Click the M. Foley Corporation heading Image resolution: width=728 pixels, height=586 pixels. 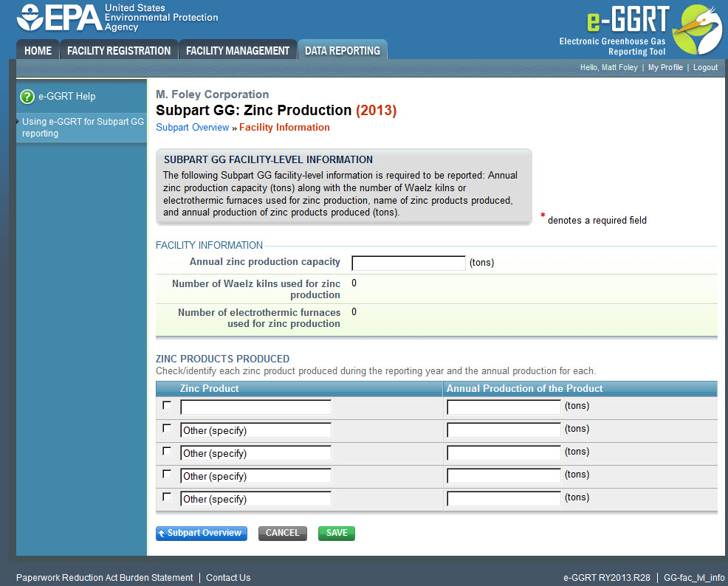(212, 94)
